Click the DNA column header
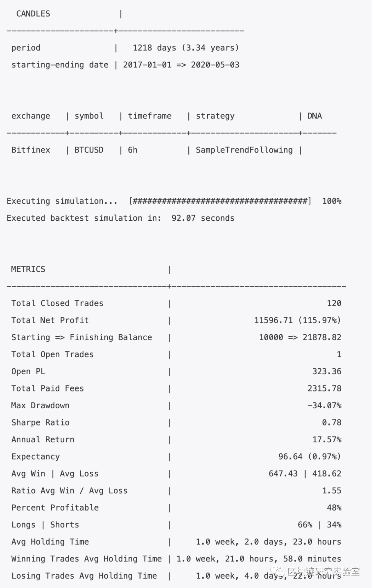372x588 pixels. pyautogui.click(x=314, y=116)
